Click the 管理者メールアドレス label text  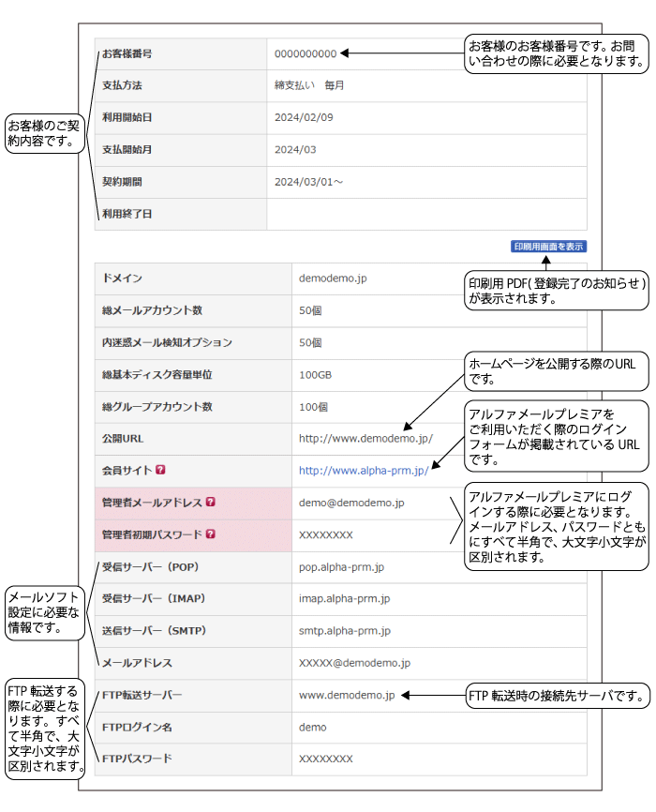click(x=152, y=503)
